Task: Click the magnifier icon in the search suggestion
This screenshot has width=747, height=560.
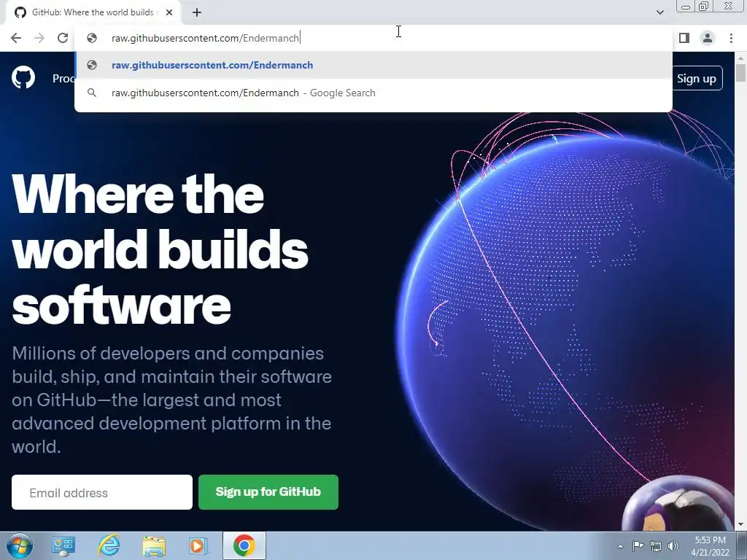Action: 92,93
